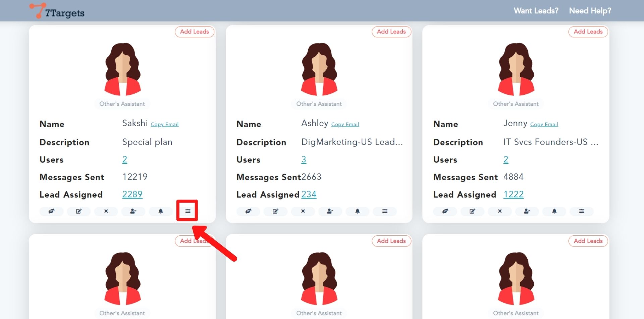This screenshot has width=644, height=319.
Task: Open Ashley's Users count link 3
Action: tap(304, 159)
